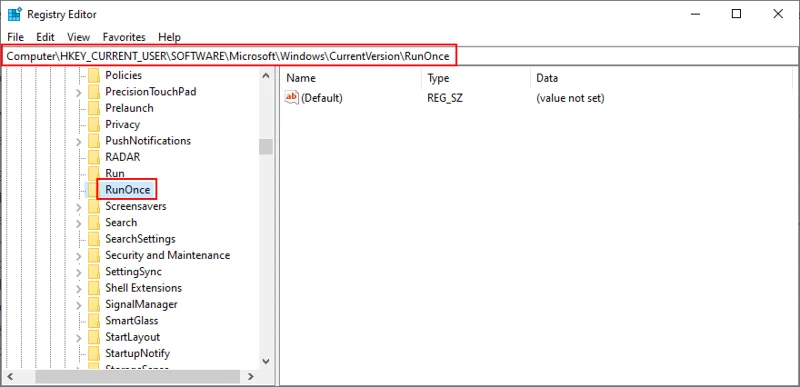Select the Prelaunch folder icon
Image resolution: width=800 pixels, height=387 pixels.
[93, 108]
